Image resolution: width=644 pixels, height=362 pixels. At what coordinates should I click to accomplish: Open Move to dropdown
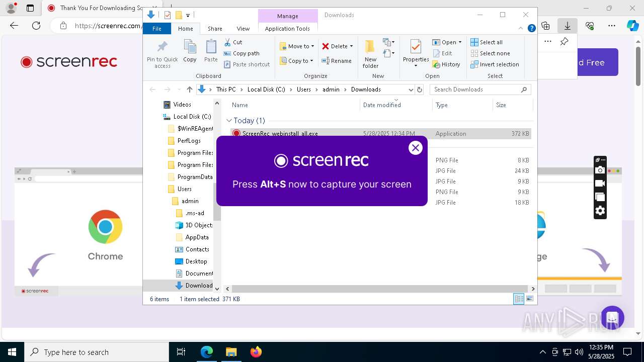click(297, 46)
